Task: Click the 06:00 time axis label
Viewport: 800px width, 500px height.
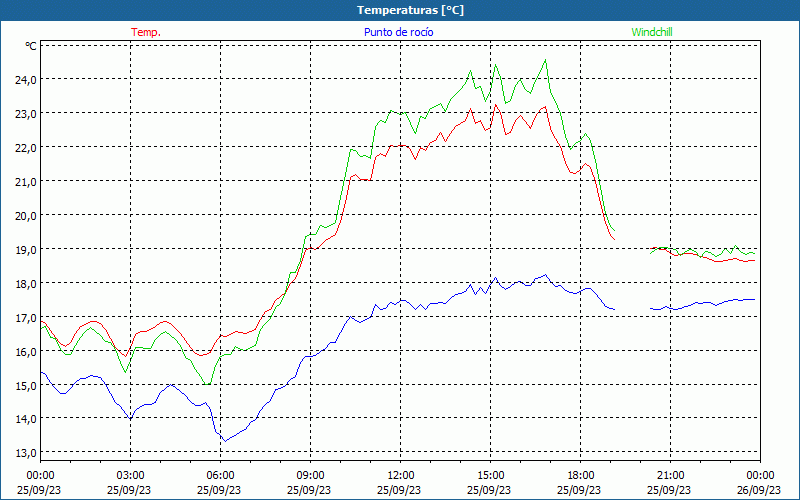Action: pyautogui.click(x=220, y=476)
